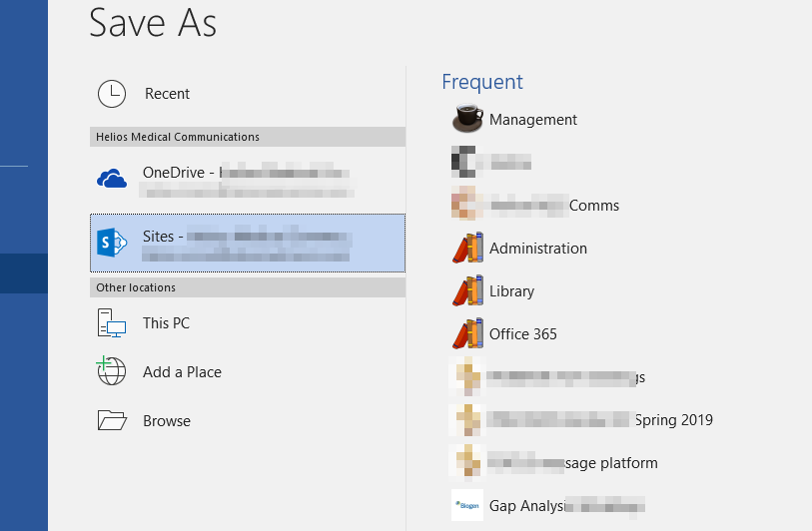Open the Management frequent folder
This screenshot has height=531, width=812.
(x=533, y=120)
